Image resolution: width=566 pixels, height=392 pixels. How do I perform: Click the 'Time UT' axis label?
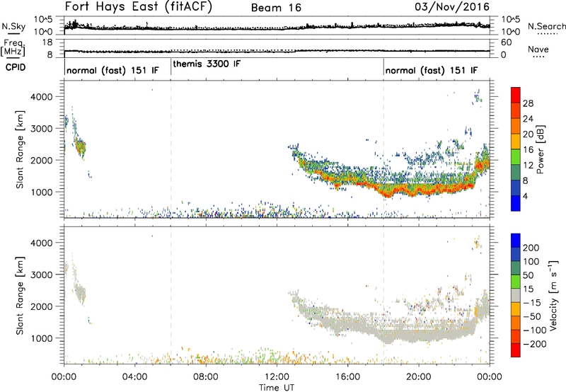pos(277,387)
